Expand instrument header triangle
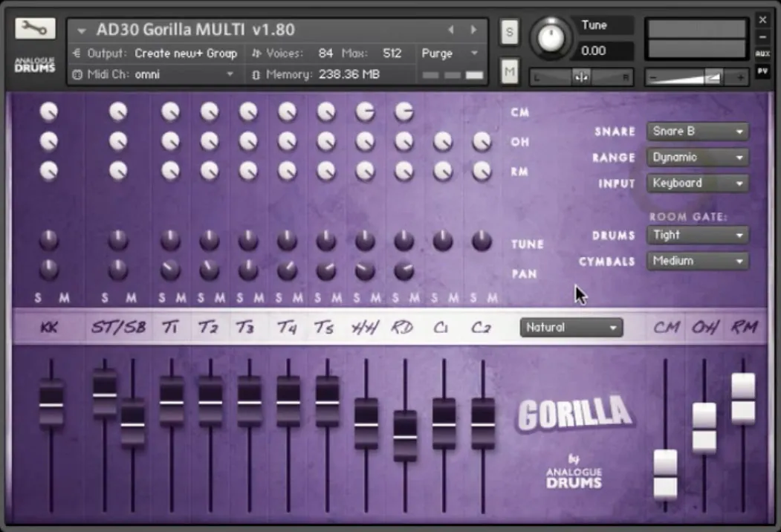This screenshot has height=532, width=781. (81, 31)
